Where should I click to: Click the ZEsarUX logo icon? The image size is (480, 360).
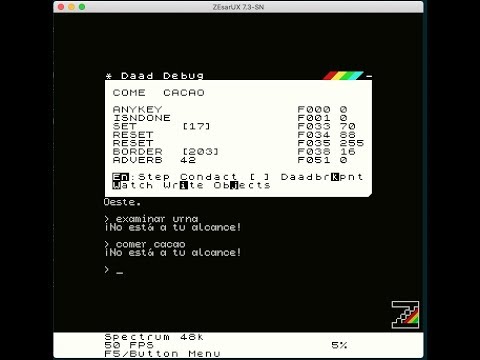405,315
